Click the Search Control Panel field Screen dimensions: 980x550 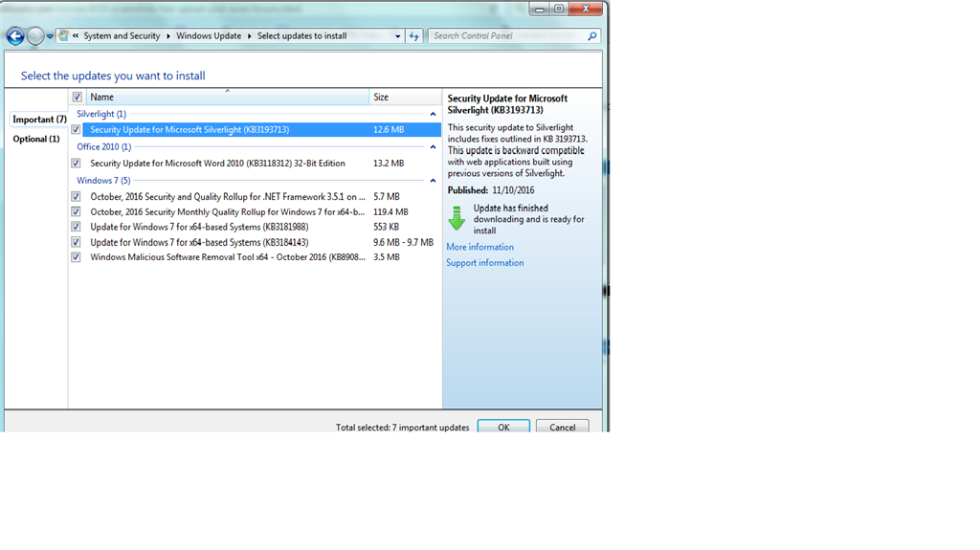click(x=514, y=36)
